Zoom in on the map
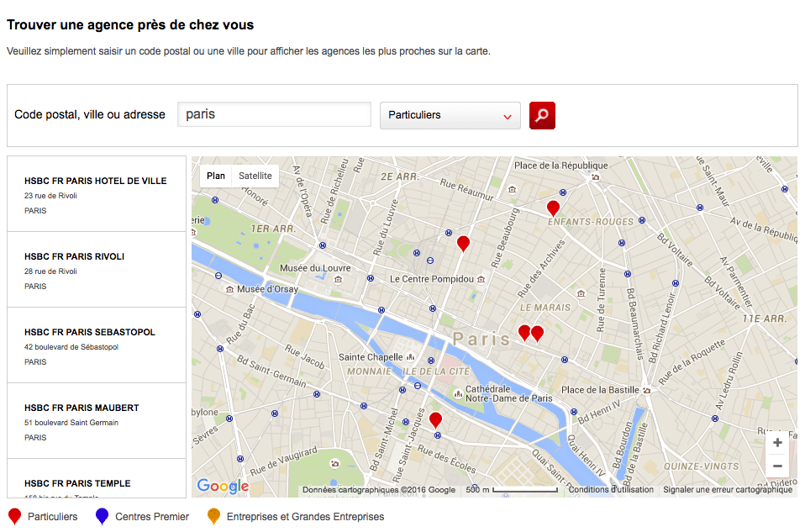The height and width of the screenshot is (532, 805). point(777,443)
